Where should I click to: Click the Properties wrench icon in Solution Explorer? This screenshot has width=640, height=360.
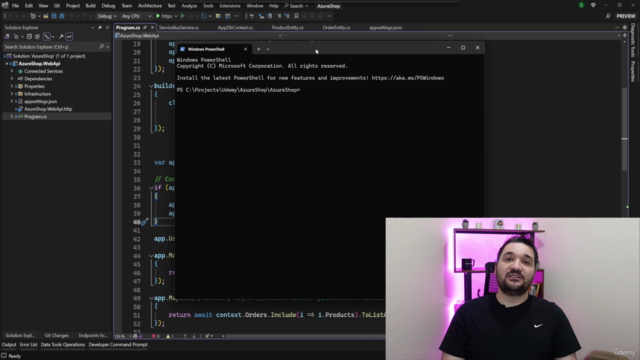pos(61,37)
